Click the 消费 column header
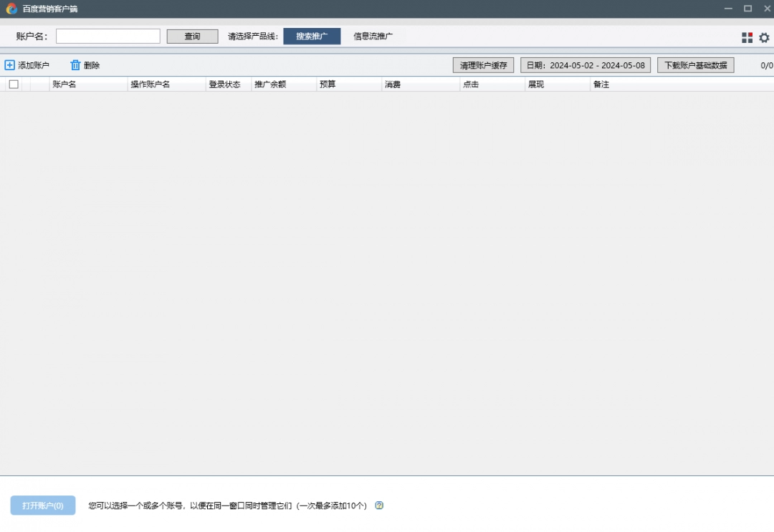This screenshot has height=532, width=774. pyautogui.click(x=393, y=84)
